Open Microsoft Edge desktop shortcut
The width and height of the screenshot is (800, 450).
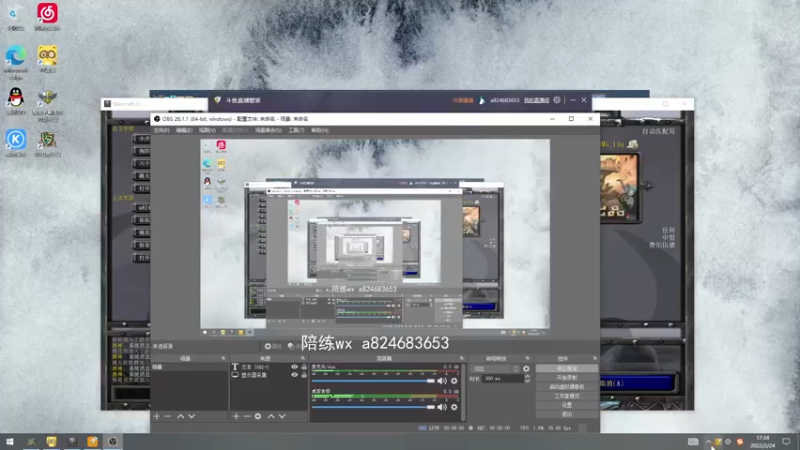(16, 62)
